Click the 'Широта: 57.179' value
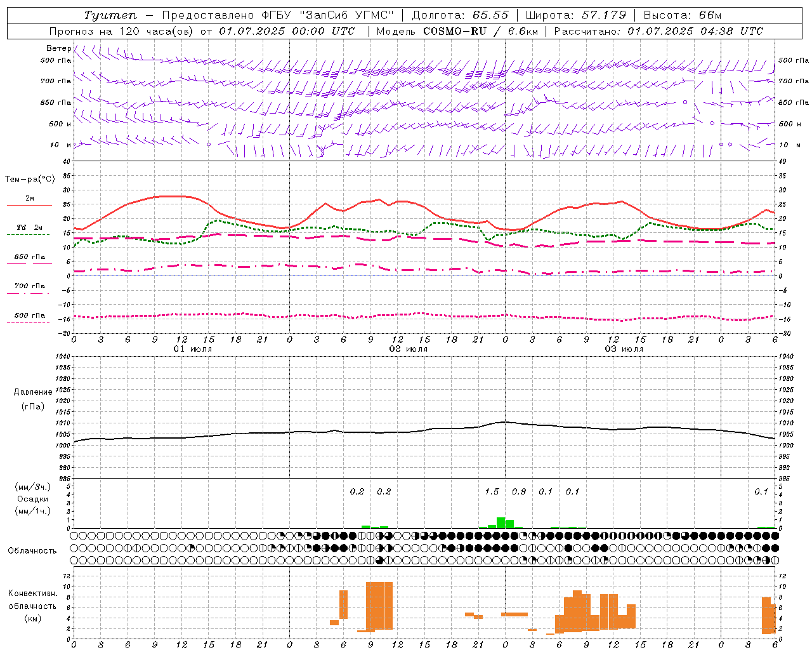The image size is (812, 650). (x=576, y=15)
